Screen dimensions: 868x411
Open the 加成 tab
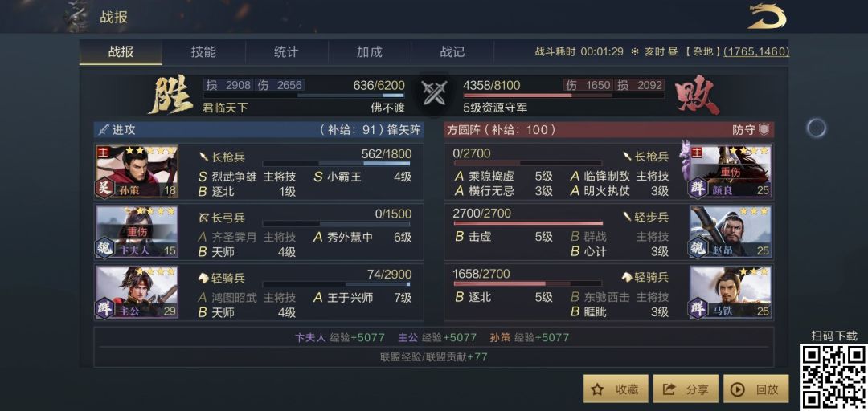coord(369,52)
